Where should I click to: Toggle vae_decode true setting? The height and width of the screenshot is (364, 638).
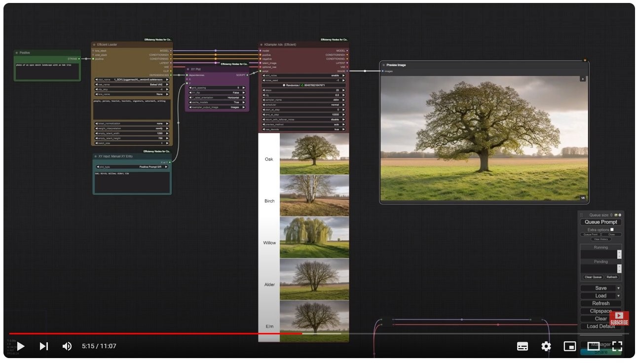[303, 129]
